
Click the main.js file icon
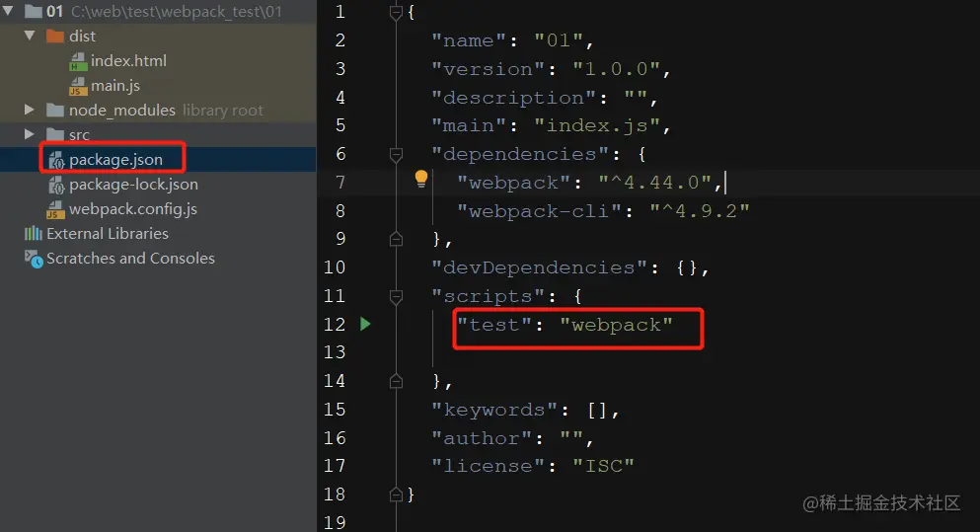tap(78, 86)
